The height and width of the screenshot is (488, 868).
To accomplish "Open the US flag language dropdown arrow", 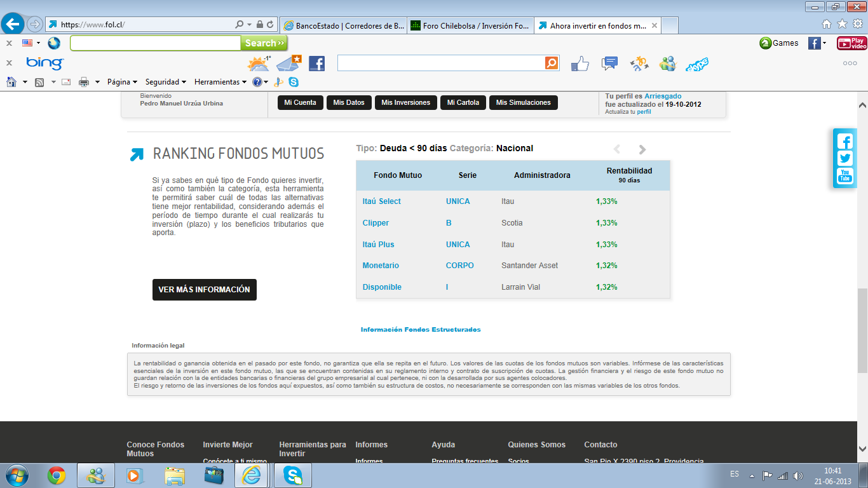I will 38,43.
